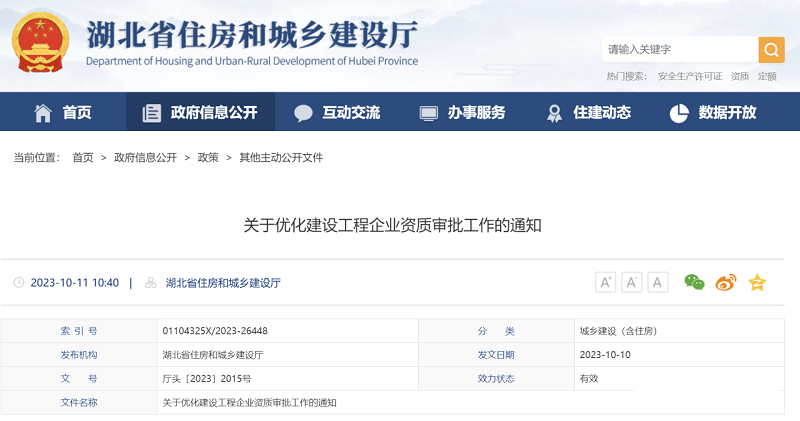Image resolution: width=800 pixels, height=421 pixels.
Task: Select hot search term 定额
Action: point(767,77)
